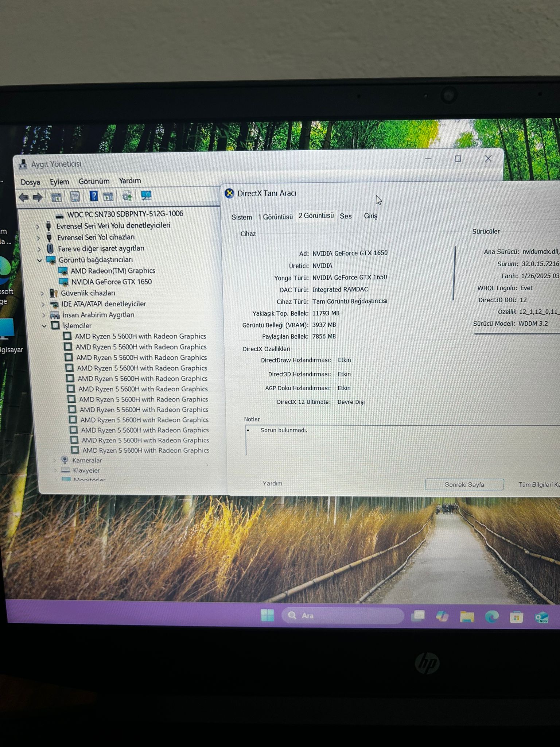
Task: Click the Update driver toolbar icon
Action: 127,196
